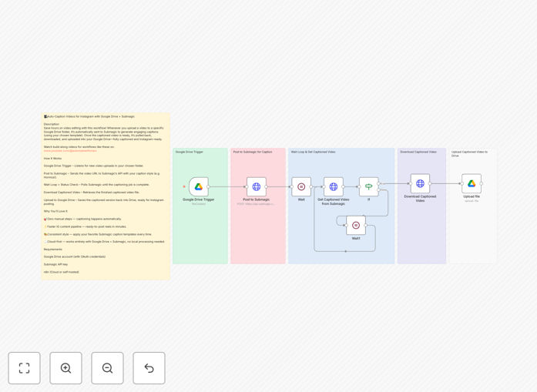537x392 pixels.
Task: Zoom out of the workflow canvas
Action: [107, 368]
